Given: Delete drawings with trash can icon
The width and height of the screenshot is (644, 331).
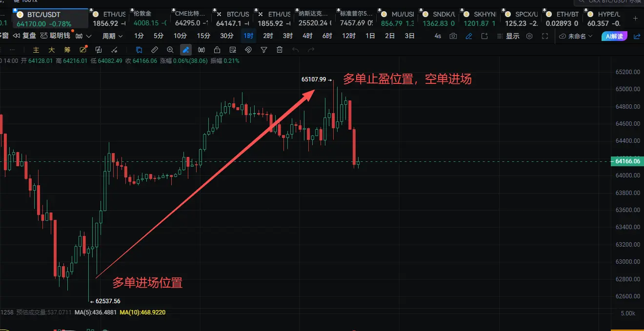Looking at the screenshot, I should (x=280, y=50).
